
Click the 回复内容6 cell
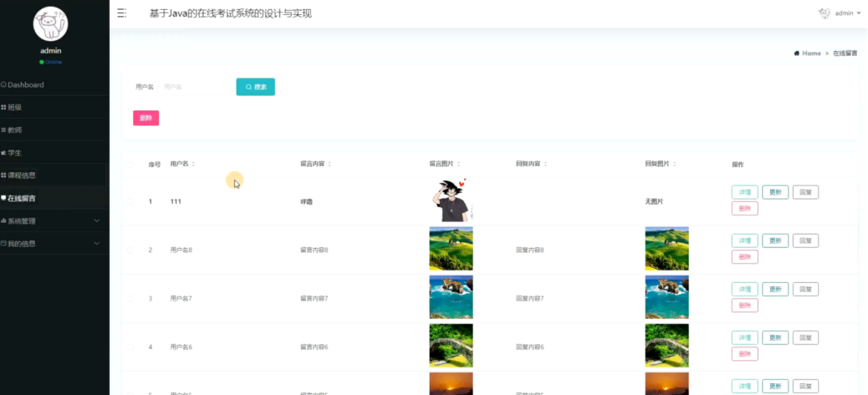(x=529, y=347)
